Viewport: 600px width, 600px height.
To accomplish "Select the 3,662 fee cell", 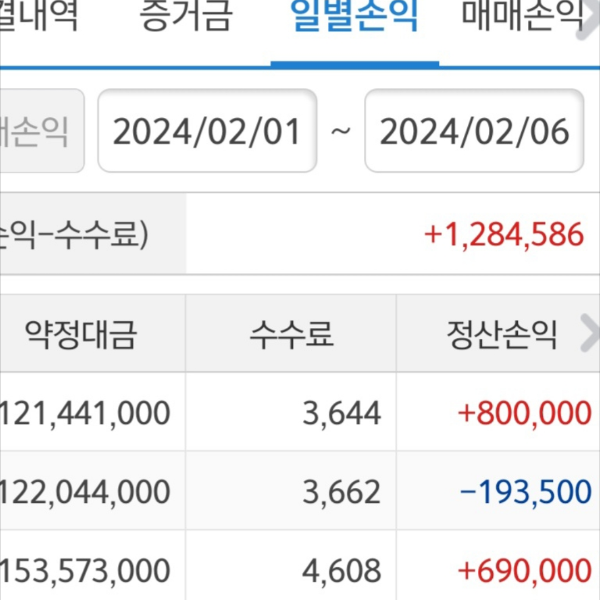I will coord(343,491).
